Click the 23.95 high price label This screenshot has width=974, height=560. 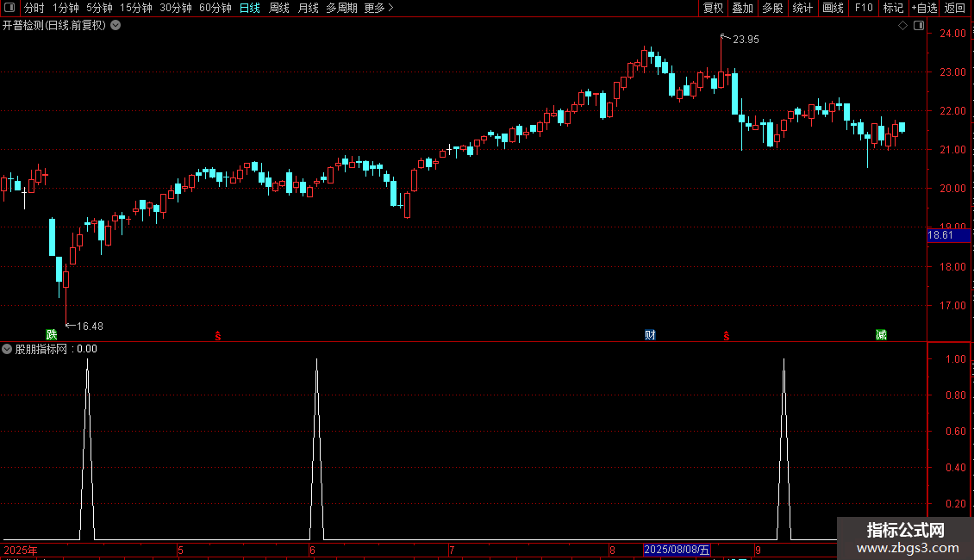pyautogui.click(x=746, y=40)
